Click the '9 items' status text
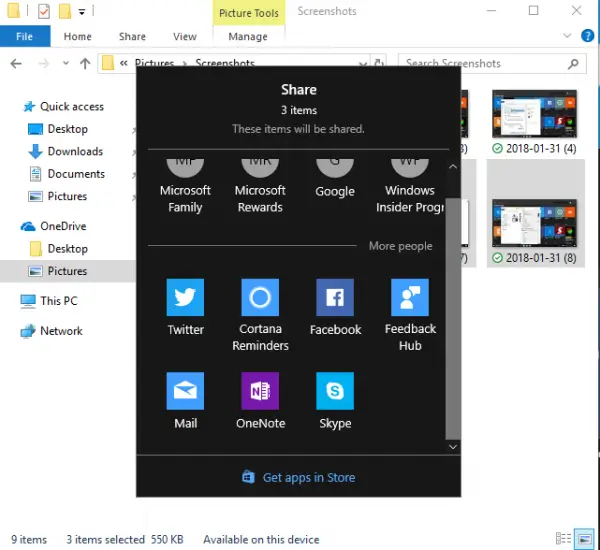This screenshot has width=600, height=550. [29, 539]
